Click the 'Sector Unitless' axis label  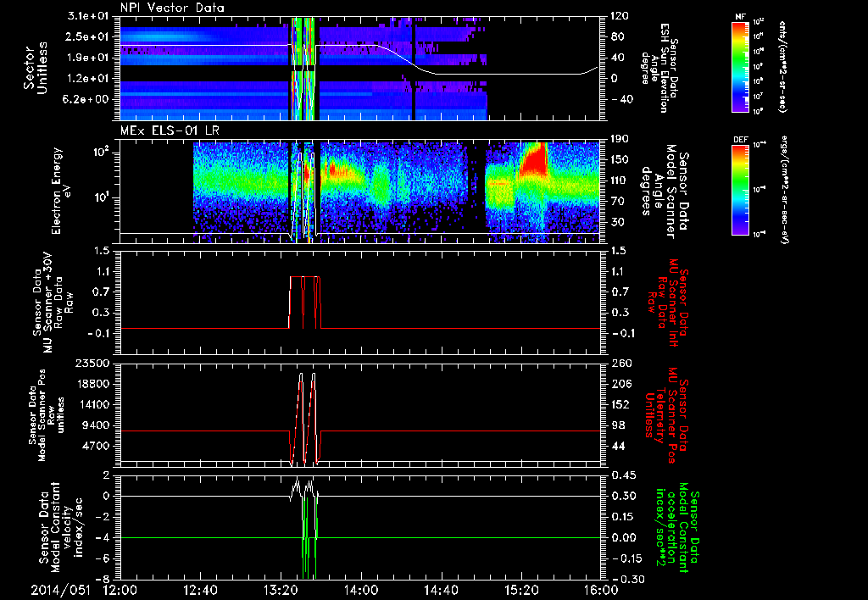(36, 69)
